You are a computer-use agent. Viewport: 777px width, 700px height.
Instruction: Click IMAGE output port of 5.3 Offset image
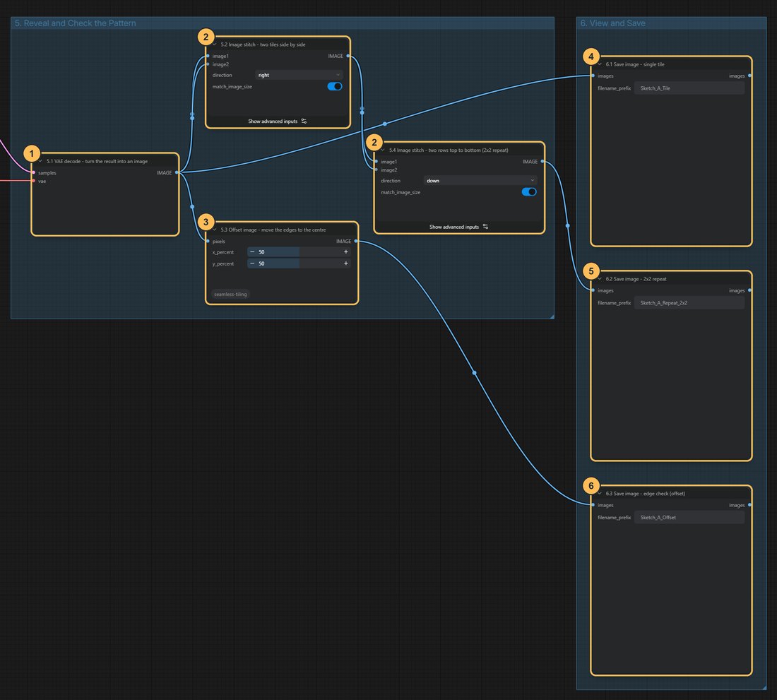coord(356,242)
